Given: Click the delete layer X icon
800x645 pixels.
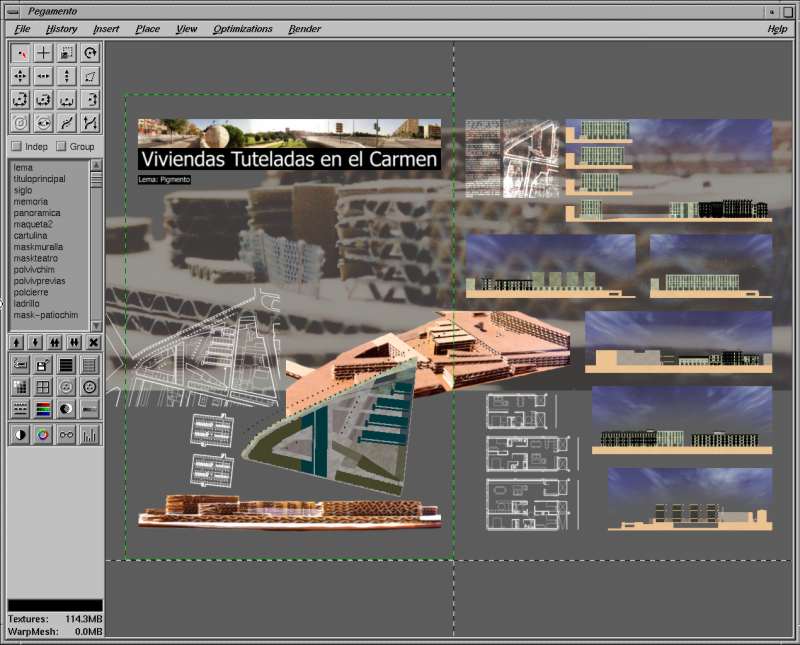Looking at the screenshot, I should click(x=93, y=342).
